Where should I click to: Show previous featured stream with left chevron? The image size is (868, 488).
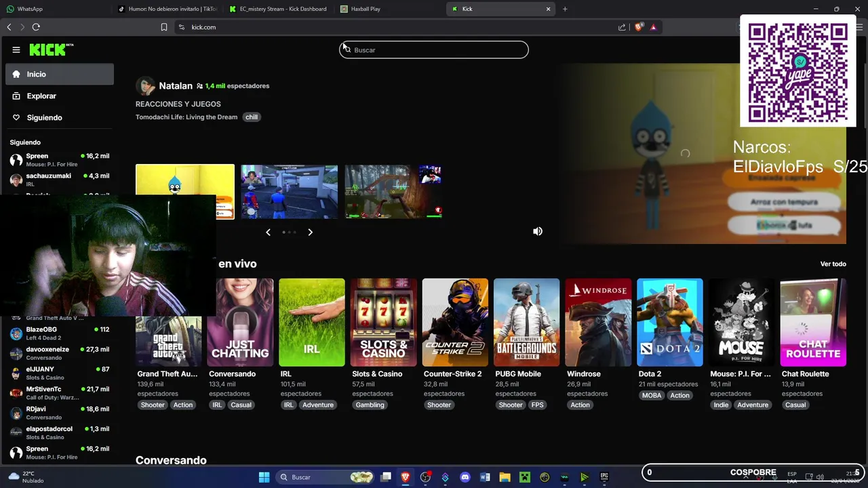tap(268, 232)
